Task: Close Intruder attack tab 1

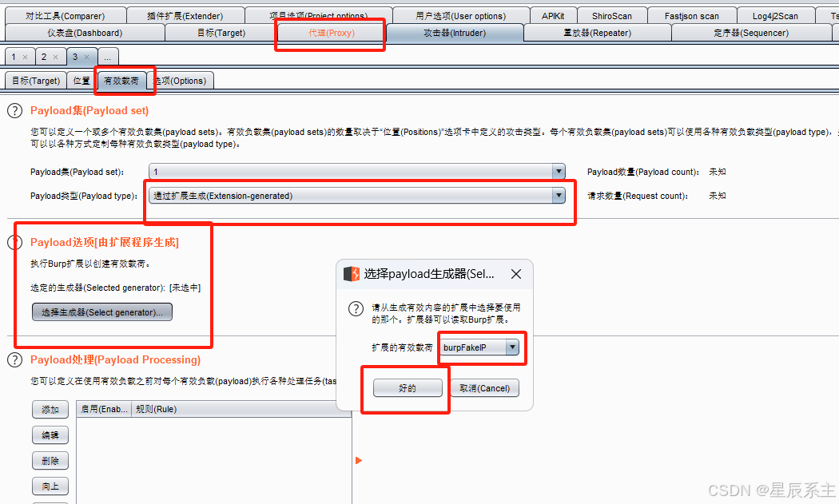Action: [25, 57]
